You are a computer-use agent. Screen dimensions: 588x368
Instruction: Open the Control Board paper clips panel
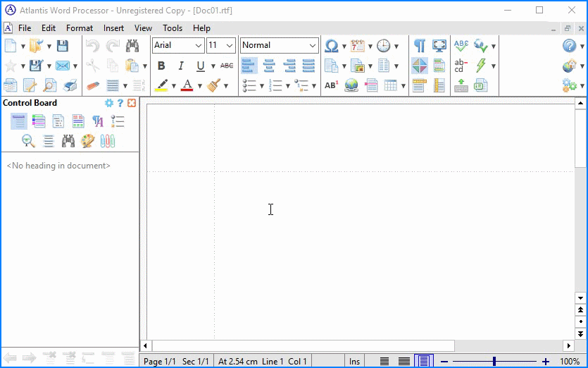108,141
